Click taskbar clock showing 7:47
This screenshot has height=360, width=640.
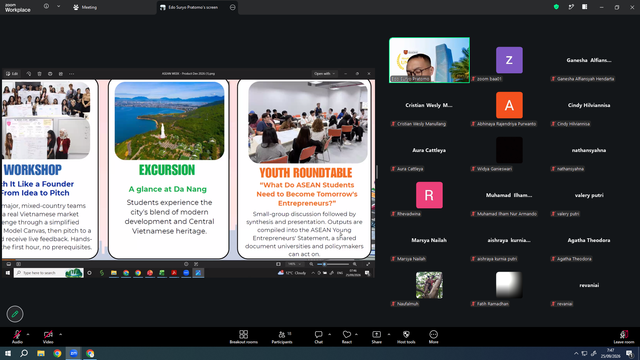point(610,353)
